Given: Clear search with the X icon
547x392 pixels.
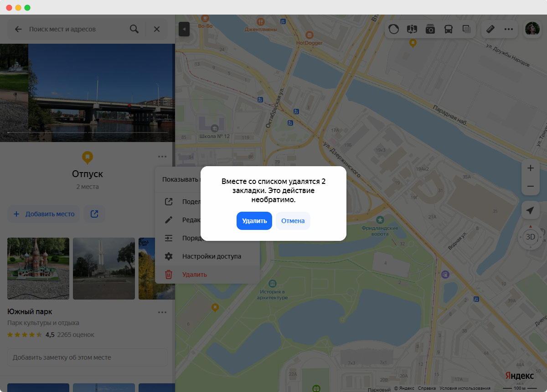Looking at the screenshot, I should click(x=157, y=29).
